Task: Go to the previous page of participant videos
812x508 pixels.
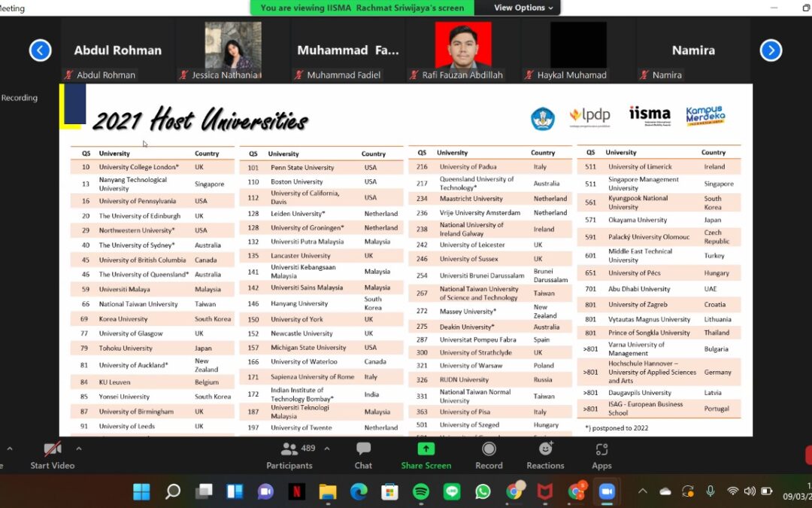Action: 40,50
